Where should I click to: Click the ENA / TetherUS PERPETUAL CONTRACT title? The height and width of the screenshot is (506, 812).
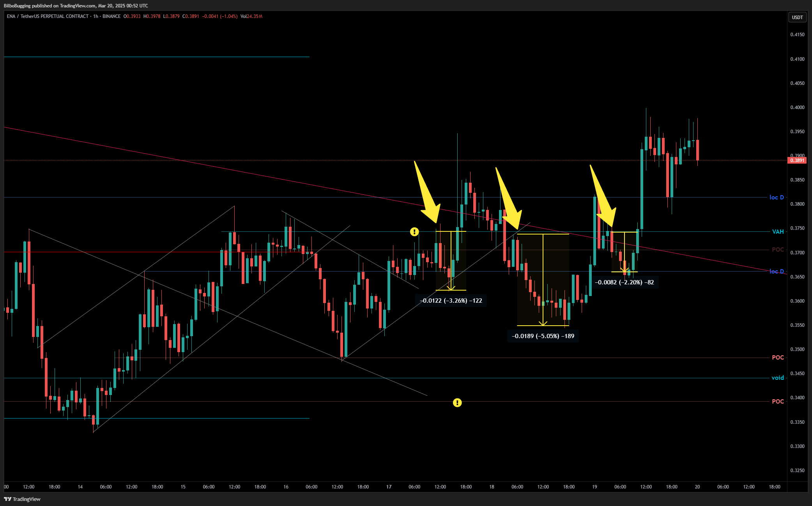point(48,16)
